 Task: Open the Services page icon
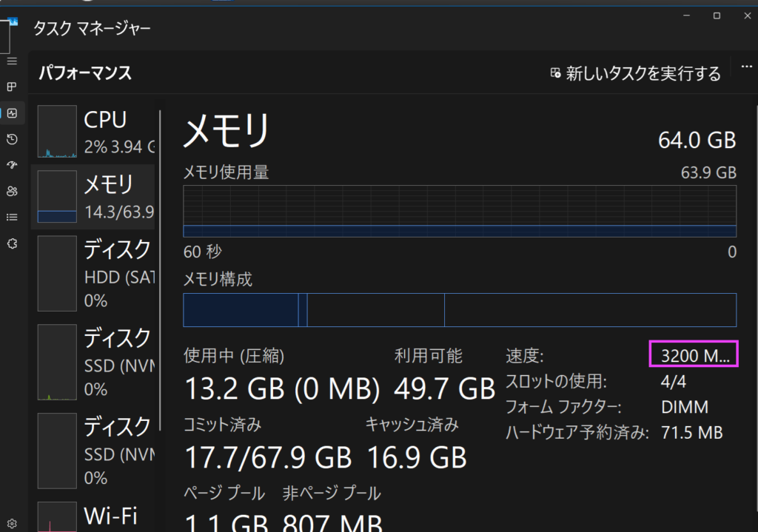(x=12, y=243)
